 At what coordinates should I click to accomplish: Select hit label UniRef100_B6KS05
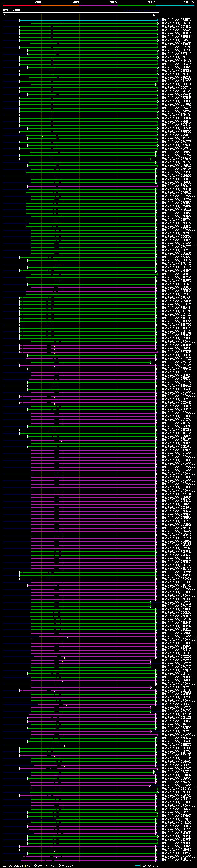coord(177,751)
